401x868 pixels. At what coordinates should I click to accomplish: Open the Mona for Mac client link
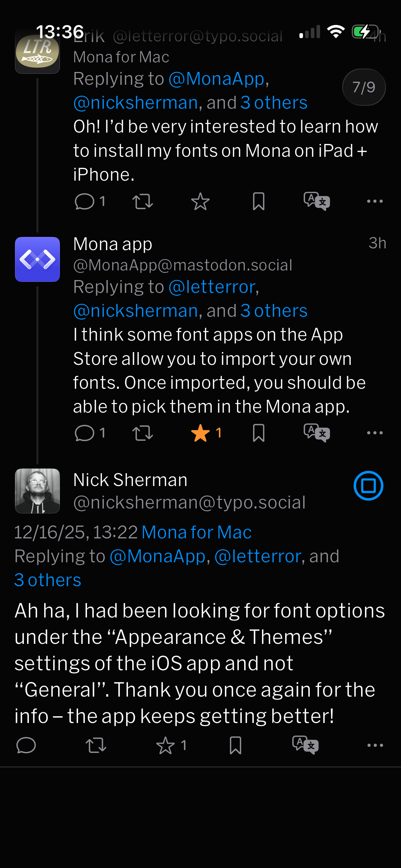pyautogui.click(x=196, y=532)
